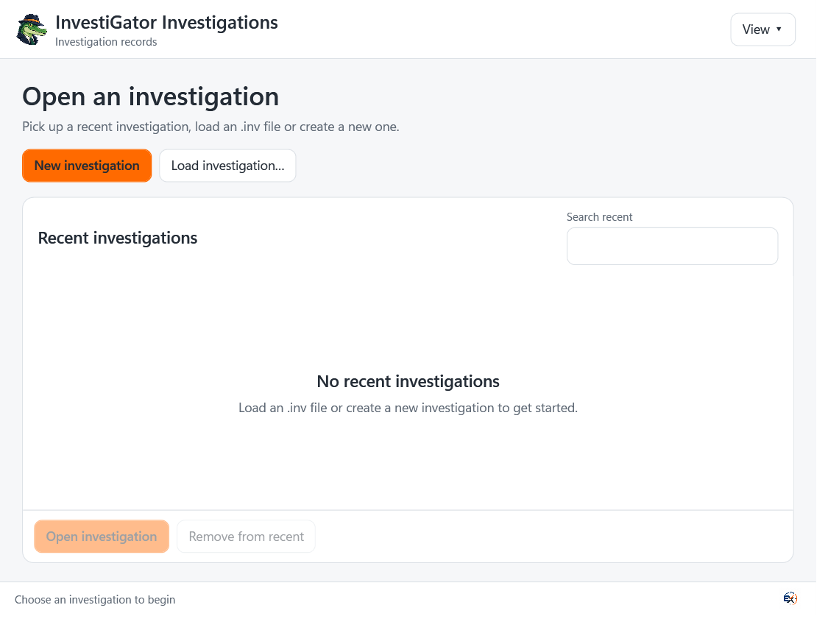Click the 'No recent investigations' heading
The width and height of the screenshot is (828, 644).
click(408, 381)
